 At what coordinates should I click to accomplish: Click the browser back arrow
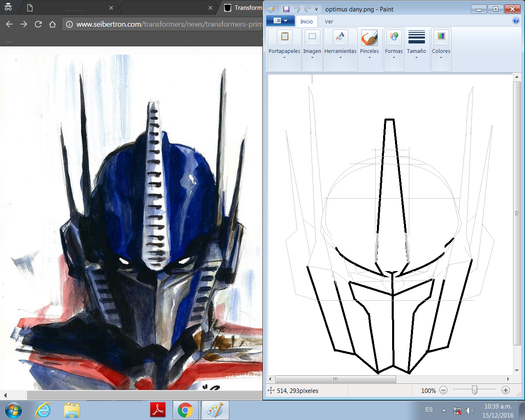click(9, 24)
